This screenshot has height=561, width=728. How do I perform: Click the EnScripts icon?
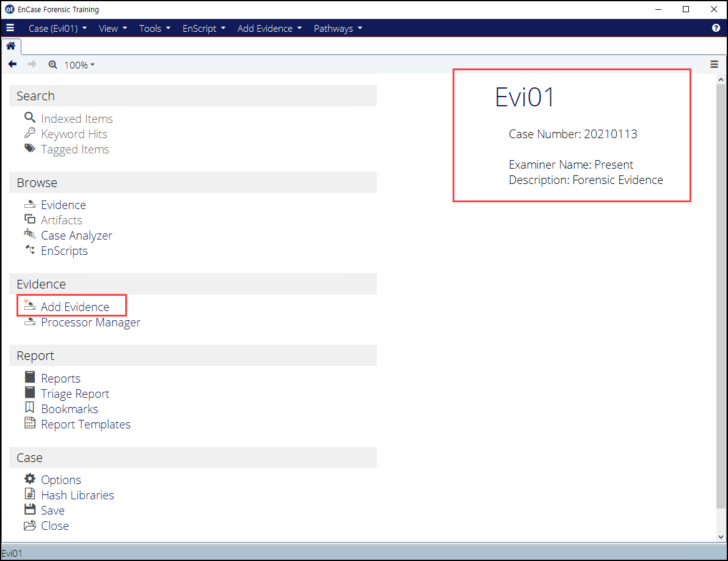pos(30,249)
